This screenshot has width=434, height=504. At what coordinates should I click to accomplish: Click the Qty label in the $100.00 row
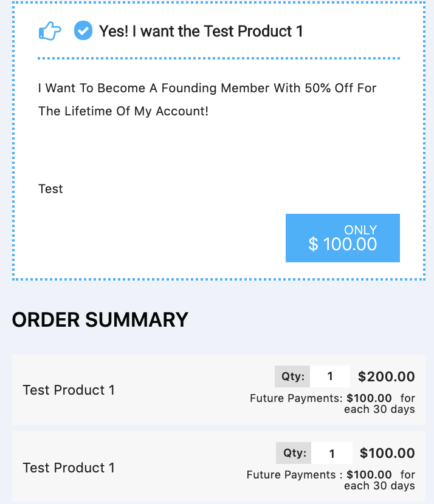[294, 453]
